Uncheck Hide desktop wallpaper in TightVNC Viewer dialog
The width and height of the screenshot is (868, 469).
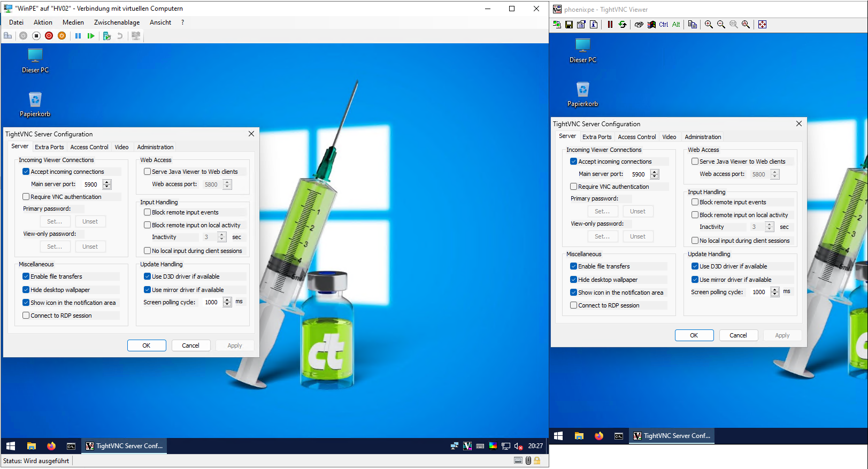tap(574, 280)
